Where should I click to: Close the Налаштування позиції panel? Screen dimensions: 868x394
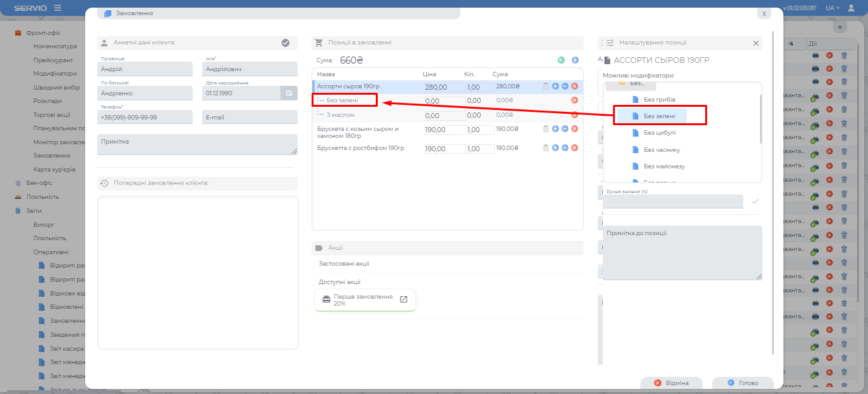[756, 43]
